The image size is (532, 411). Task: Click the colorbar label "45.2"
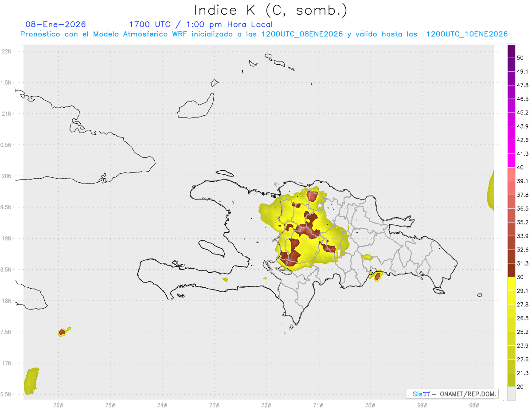pos(523,113)
